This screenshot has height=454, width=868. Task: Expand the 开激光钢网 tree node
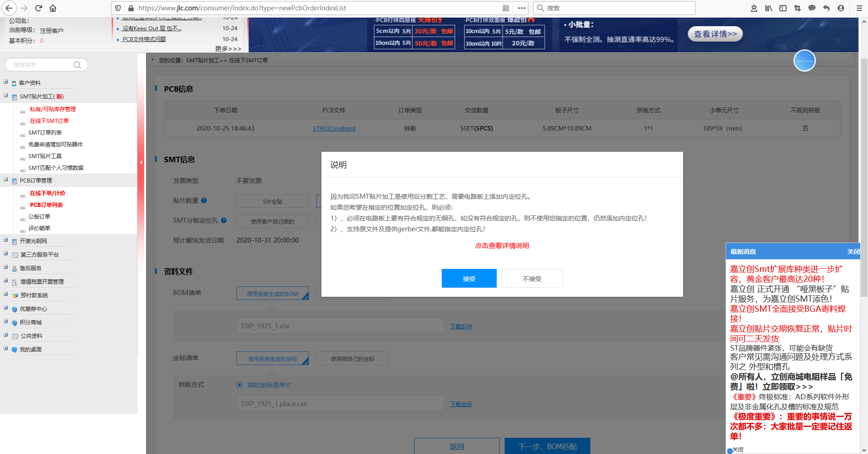coord(5,240)
